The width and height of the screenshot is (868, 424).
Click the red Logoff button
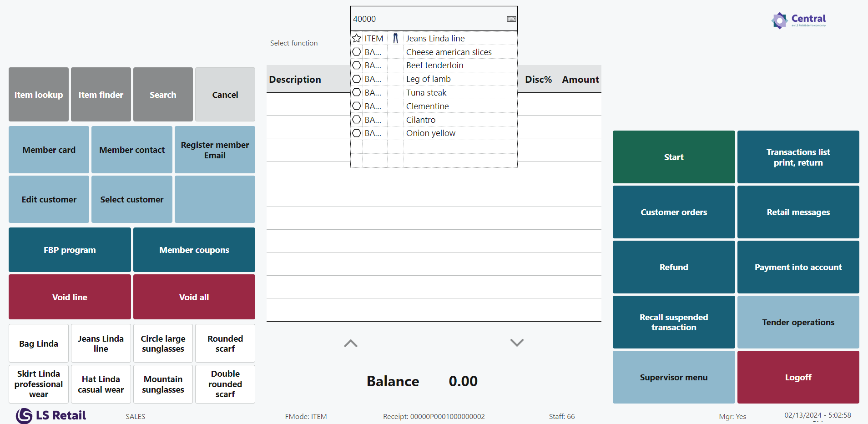798,377
